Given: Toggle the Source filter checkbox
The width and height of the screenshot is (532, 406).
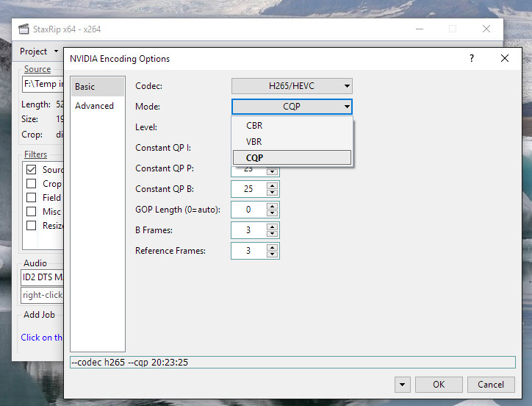Looking at the screenshot, I should [32, 170].
